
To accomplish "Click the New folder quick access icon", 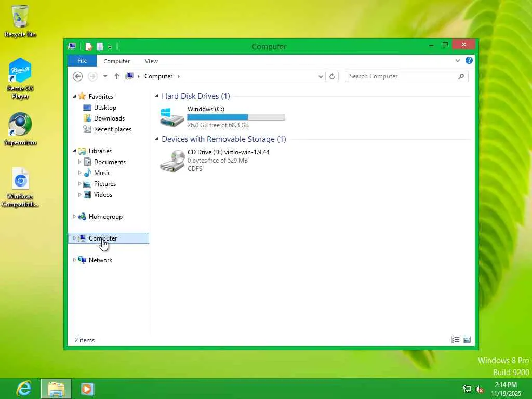I will point(100,46).
